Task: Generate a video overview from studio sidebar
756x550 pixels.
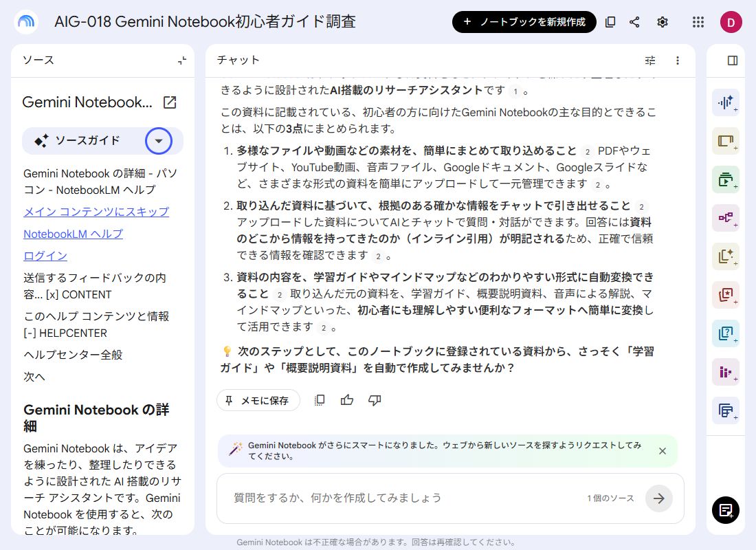Action: 726,179
